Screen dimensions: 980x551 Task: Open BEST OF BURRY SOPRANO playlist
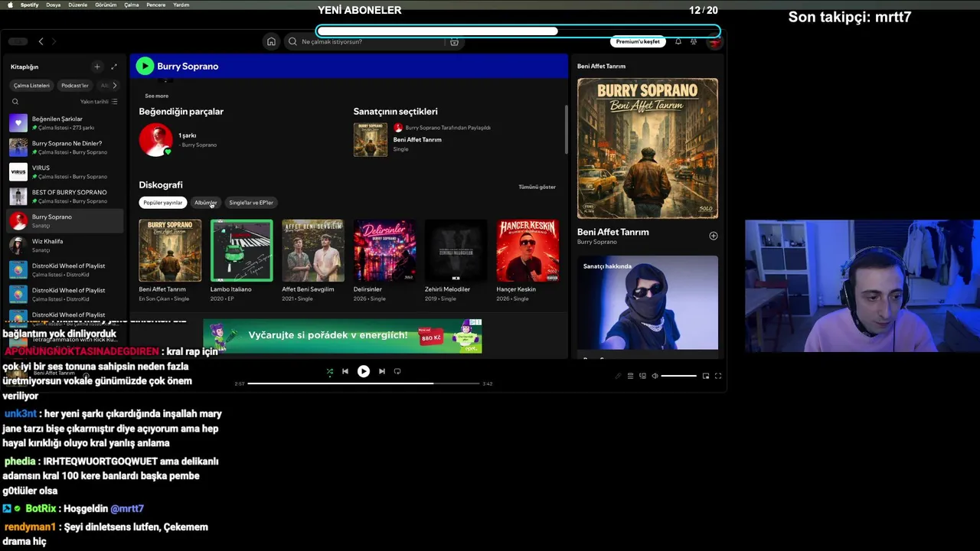[64, 196]
